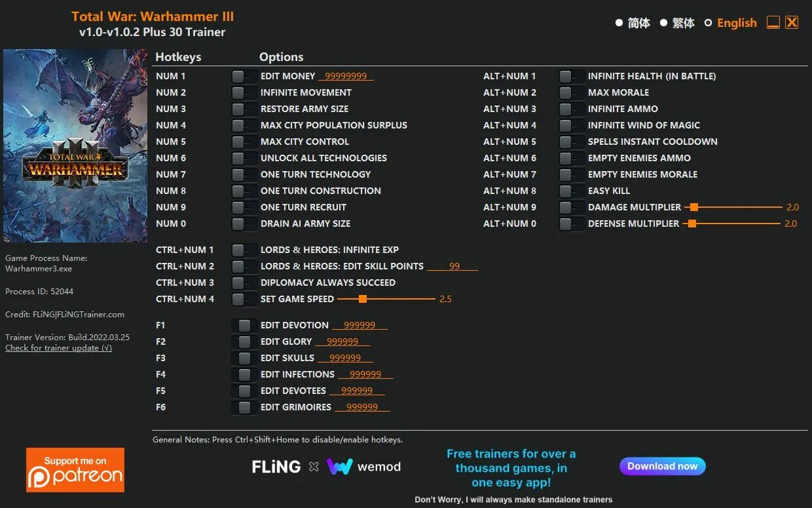Click the Free trainers promo text
Image resolution: width=812 pixels, height=508 pixels.
coord(511,468)
